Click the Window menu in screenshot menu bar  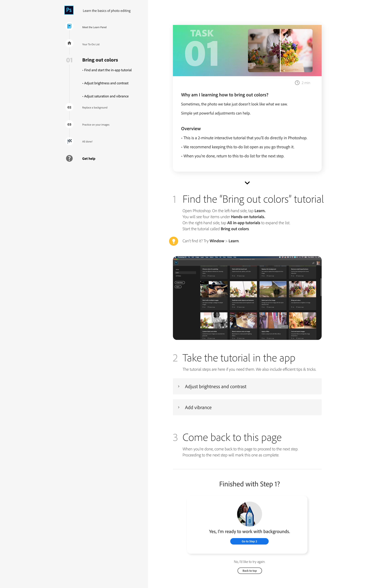pos(229,257)
